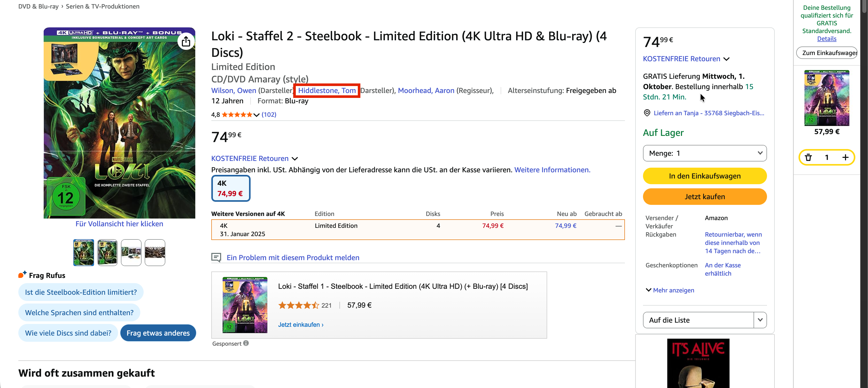Image resolution: width=868 pixels, height=388 pixels.
Task: Select the Limited Edition 4K version row
Action: pyautogui.click(x=417, y=230)
